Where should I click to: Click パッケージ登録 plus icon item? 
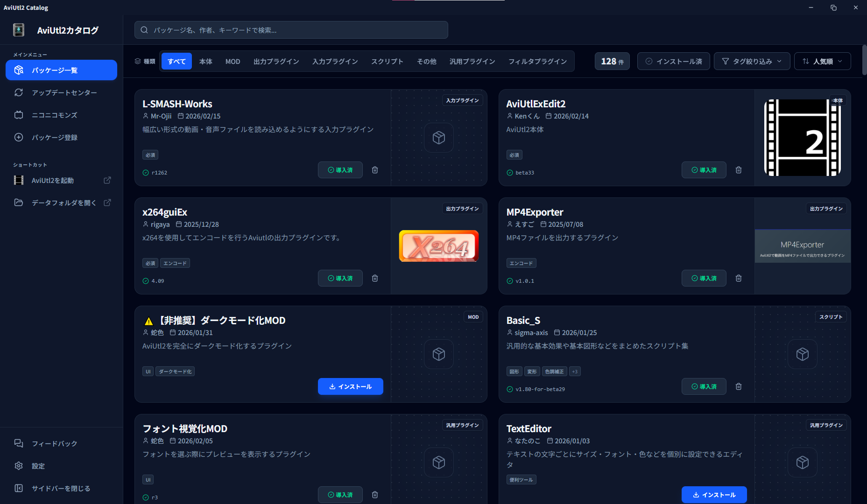coord(54,138)
